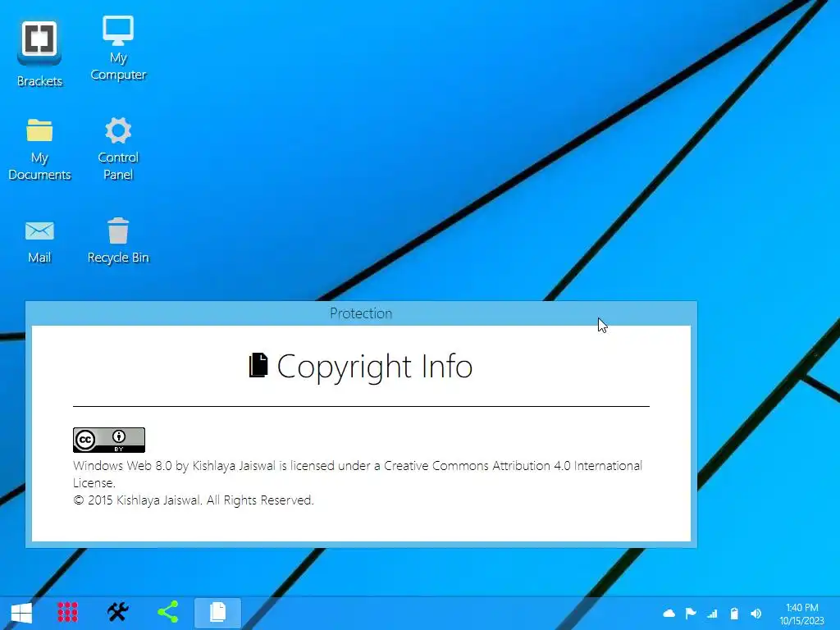The height and width of the screenshot is (630, 840).
Task: Select the document taskbar icon
Action: click(217, 612)
